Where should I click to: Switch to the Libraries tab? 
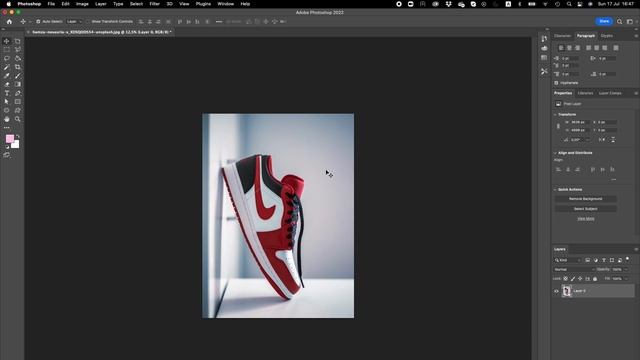pyautogui.click(x=585, y=93)
